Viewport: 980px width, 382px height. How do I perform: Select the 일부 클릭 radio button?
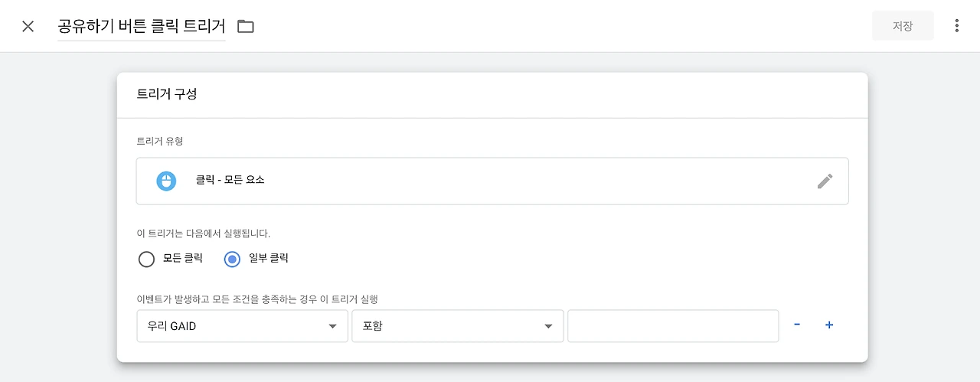[232, 259]
